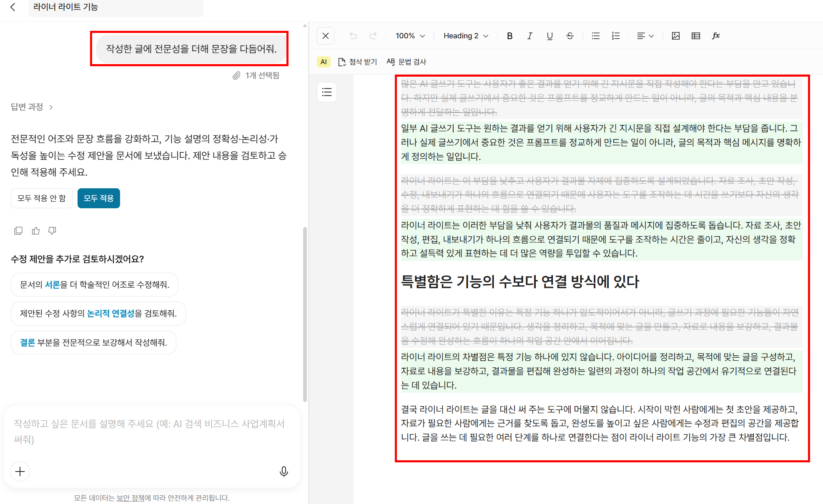823x504 pixels.
Task: Go back with the left arrow
Action: click(13, 7)
